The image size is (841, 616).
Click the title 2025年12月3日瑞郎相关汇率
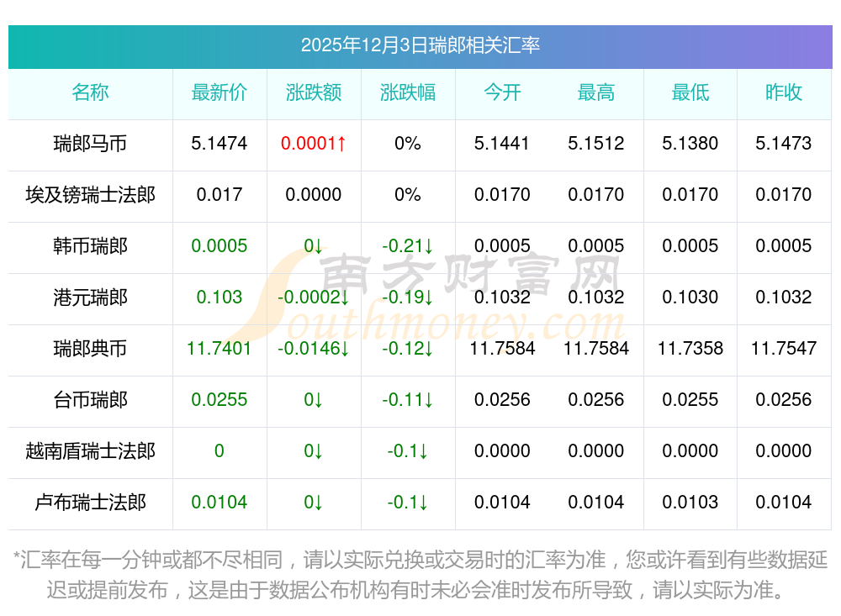420,45
